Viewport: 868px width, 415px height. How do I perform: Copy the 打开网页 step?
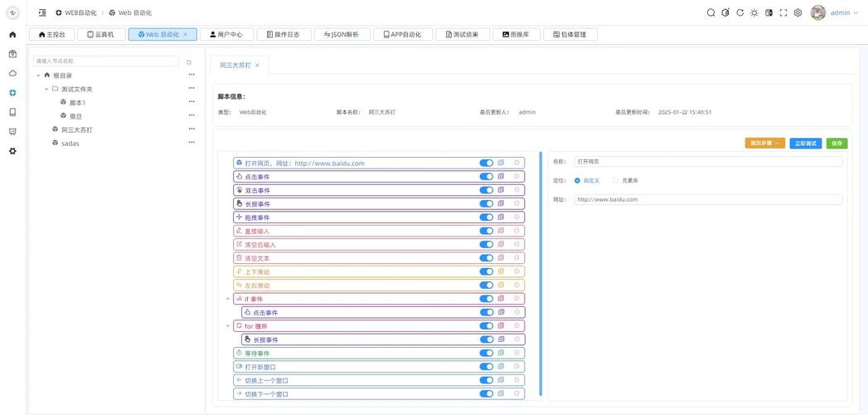click(501, 163)
